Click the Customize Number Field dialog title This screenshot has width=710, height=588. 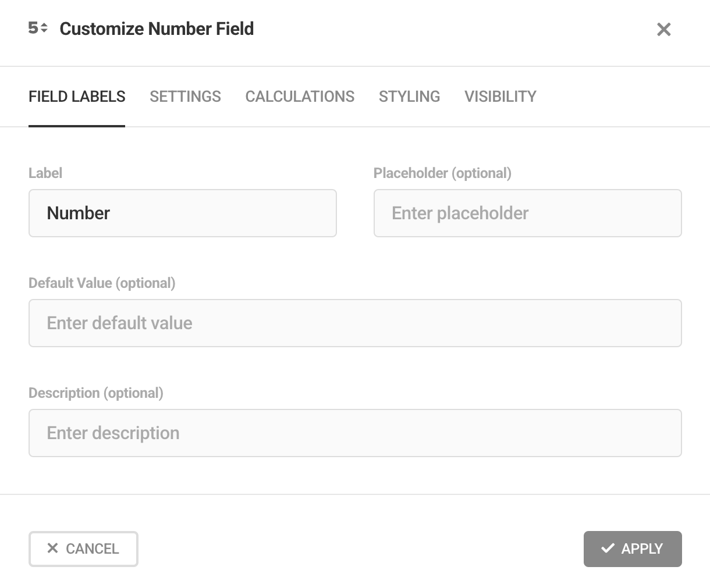(x=157, y=28)
